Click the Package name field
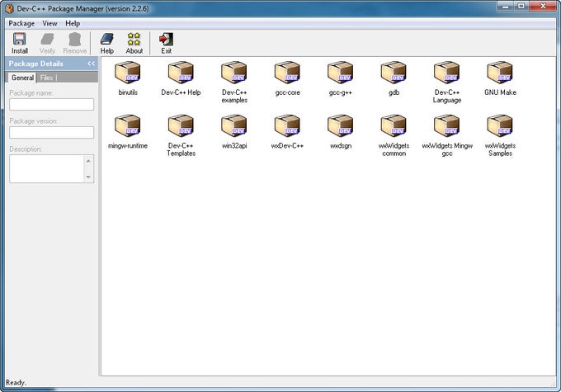561x392 pixels. click(x=51, y=104)
